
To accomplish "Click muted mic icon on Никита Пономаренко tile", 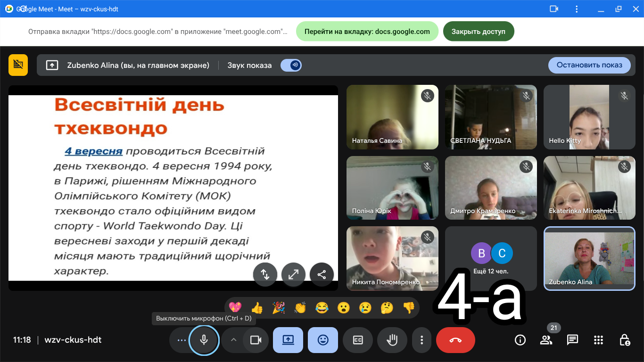I will pos(427,237).
